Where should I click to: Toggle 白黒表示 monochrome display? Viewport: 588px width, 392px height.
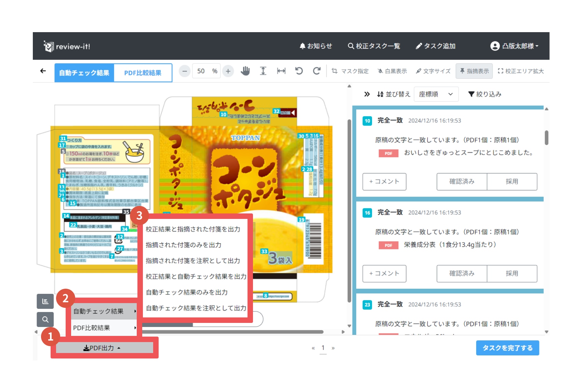(392, 71)
